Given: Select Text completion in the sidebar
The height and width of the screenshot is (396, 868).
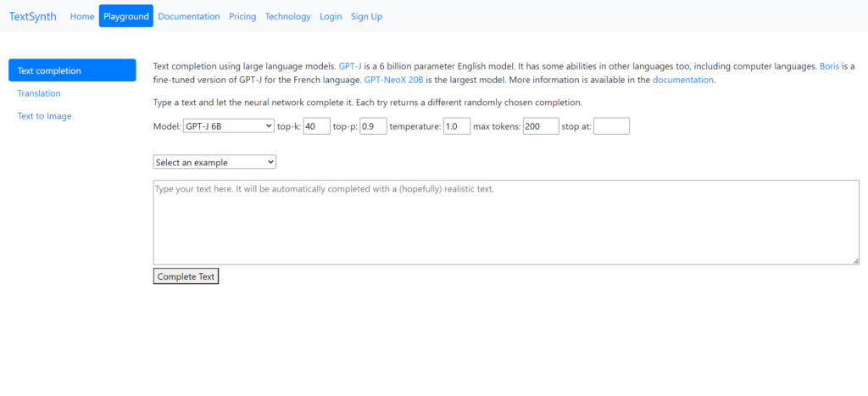Looking at the screenshot, I should 72,70.
